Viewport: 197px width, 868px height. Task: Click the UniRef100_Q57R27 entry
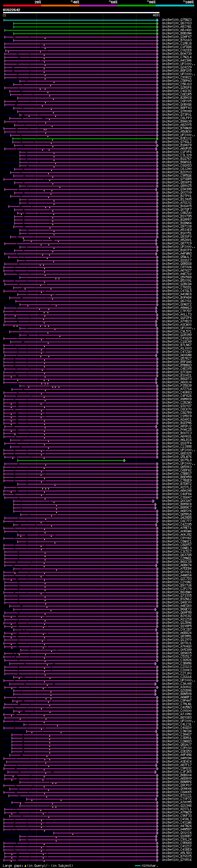coord(177,359)
